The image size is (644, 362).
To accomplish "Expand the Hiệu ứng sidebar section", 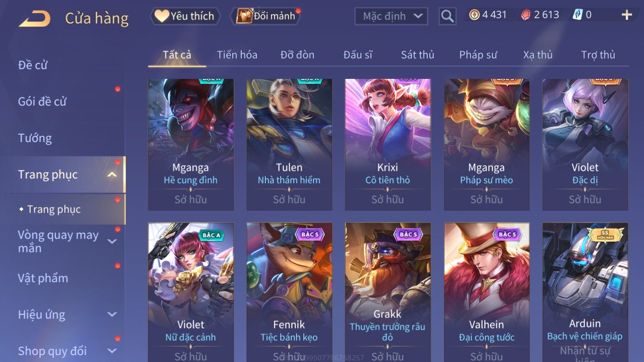I will [112, 314].
